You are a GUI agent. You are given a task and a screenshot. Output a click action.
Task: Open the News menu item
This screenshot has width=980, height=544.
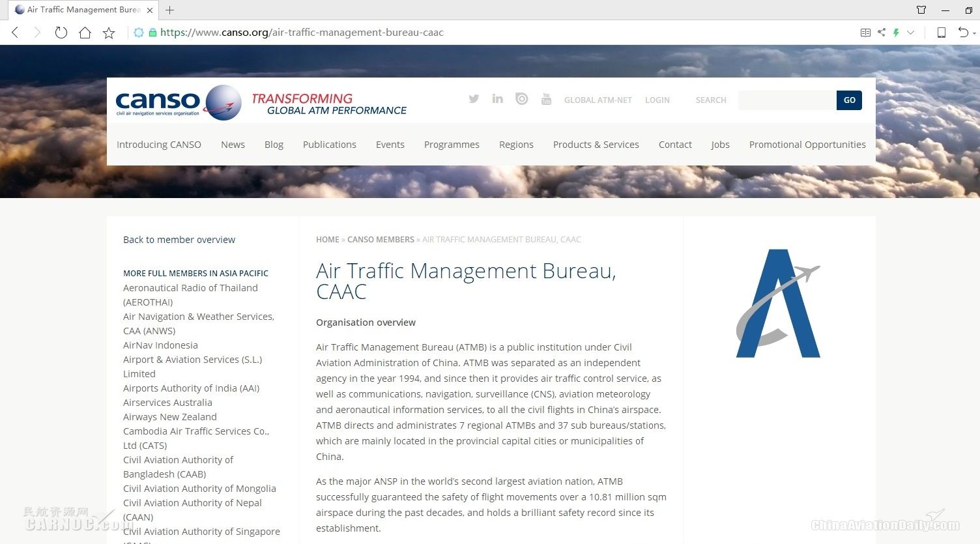coord(233,145)
